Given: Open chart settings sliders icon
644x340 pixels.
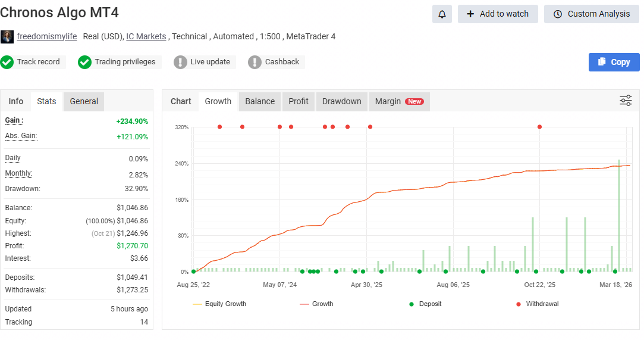Looking at the screenshot, I should pyautogui.click(x=626, y=100).
